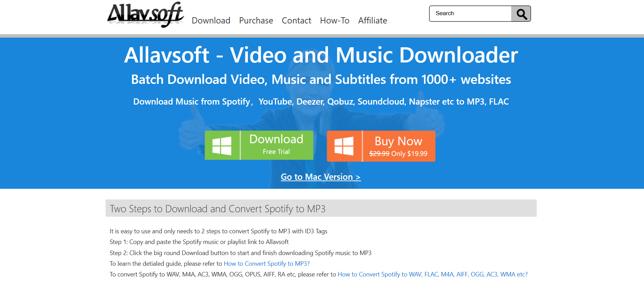This screenshot has width=644, height=283.
Task: Click the Allavsoft Video and Music Downloader title
Action: (x=321, y=55)
